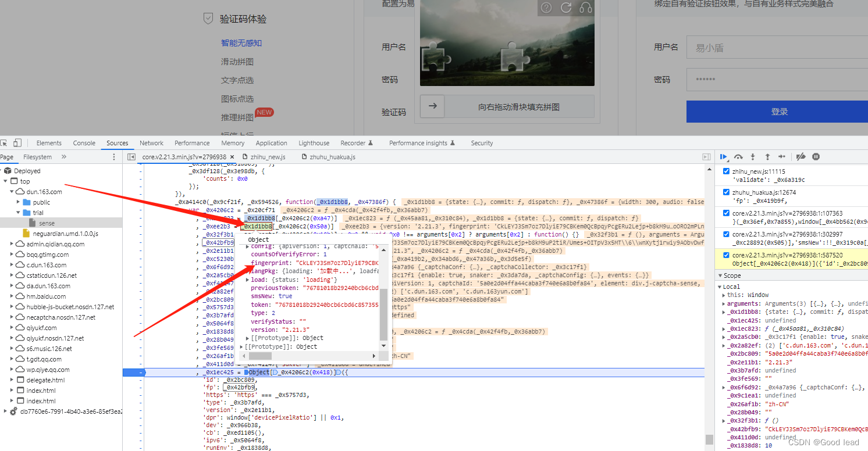Expand the c.dun.163.com domain node

tap(12, 265)
